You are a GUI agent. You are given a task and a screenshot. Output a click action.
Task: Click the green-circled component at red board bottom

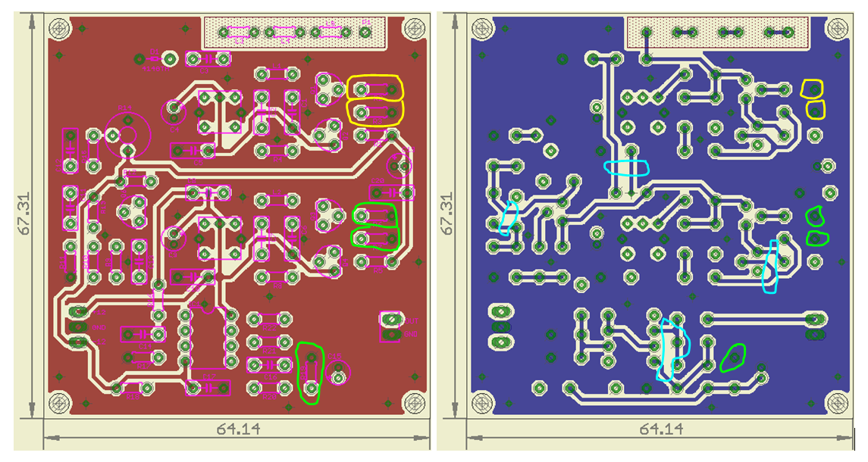pos(310,373)
